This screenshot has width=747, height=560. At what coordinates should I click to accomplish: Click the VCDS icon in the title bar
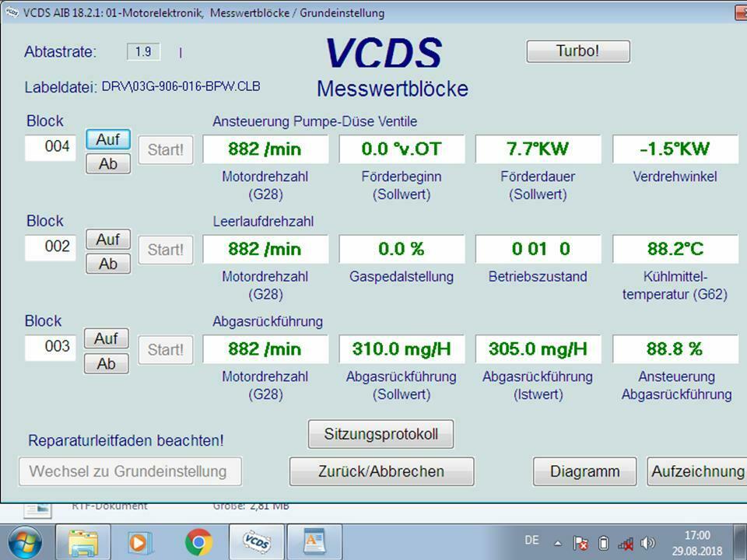pyautogui.click(x=12, y=12)
